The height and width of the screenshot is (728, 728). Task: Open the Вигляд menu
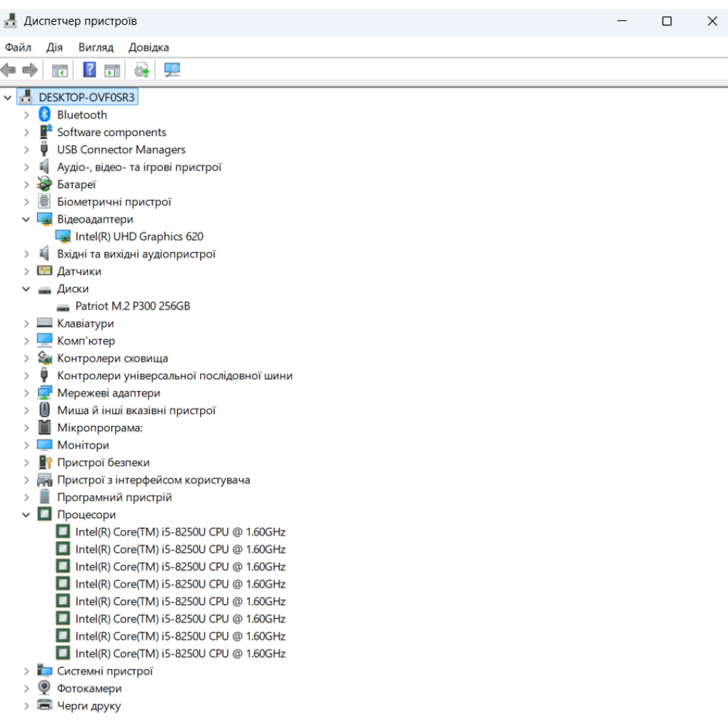tap(96, 47)
